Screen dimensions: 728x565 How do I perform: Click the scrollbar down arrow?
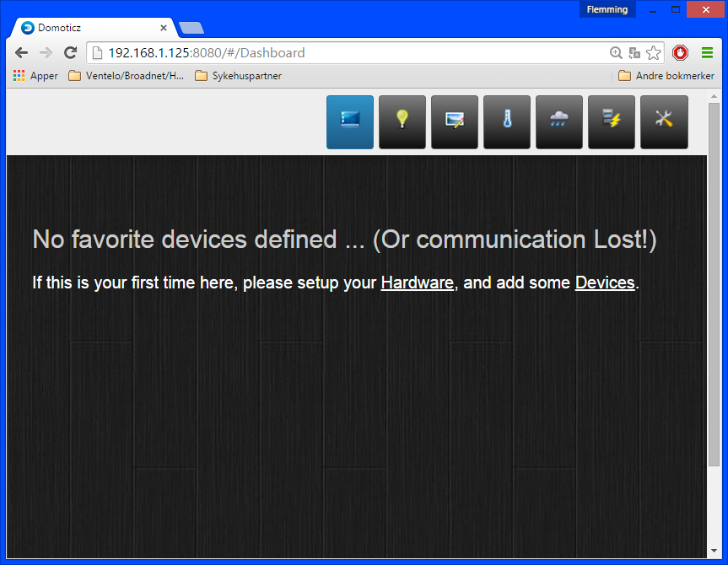click(714, 551)
